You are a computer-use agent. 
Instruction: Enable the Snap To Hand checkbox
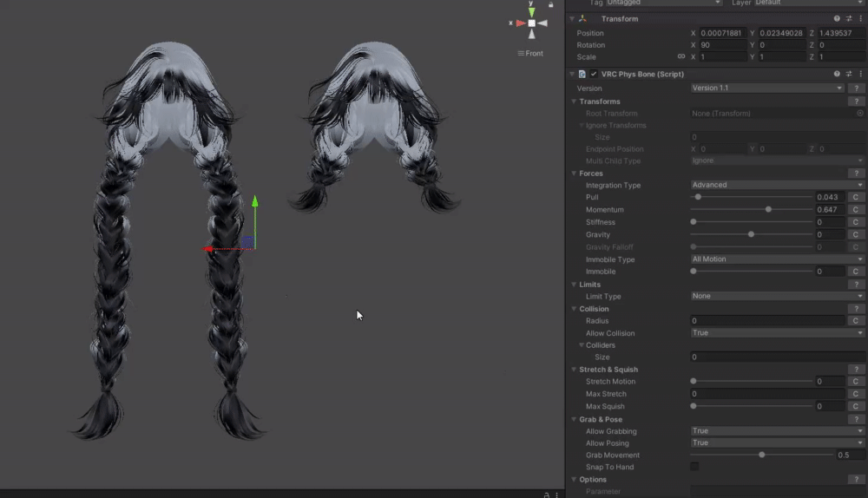coord(694,467)
